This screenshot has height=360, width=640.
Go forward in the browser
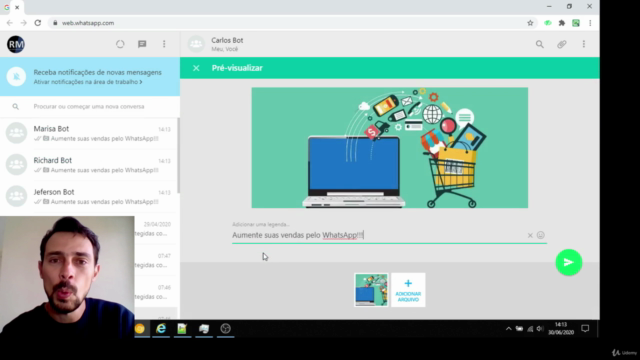(24, 23)
